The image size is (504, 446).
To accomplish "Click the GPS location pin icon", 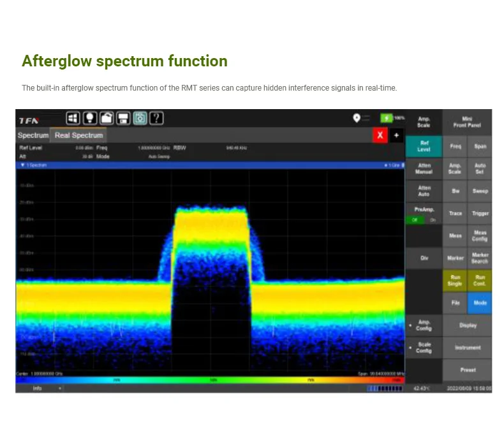I will pyautogui.click(x=357, y=118).
